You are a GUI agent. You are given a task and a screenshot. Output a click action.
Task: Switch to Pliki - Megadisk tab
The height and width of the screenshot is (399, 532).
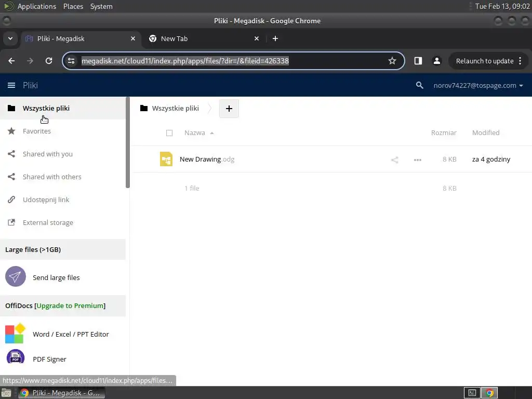(81, 38)
